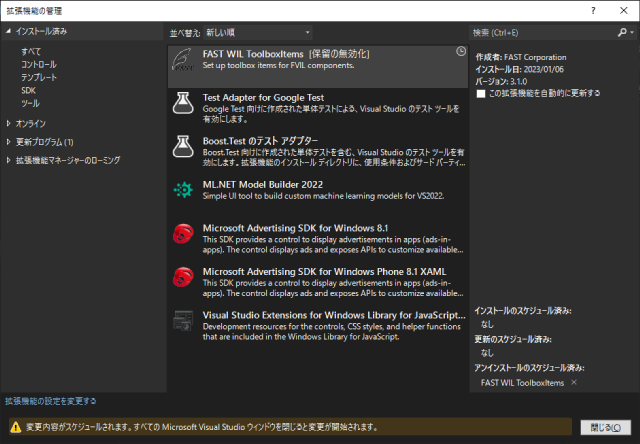Expand the 拡張機能マネージャーのローミング node
640x444 pixels.
click(8, 160)
